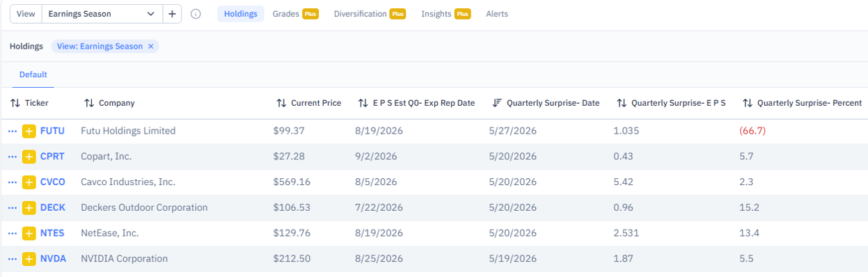Viewport: 868px width, 277px height.
Task: Sort by E P S Est Q0- Exp Rep Date
Action: click(x=416, y=103)
